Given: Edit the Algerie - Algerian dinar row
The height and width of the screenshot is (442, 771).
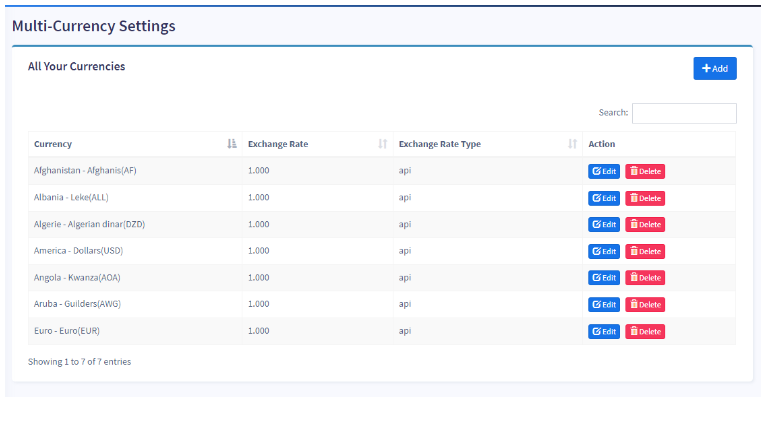Looking at the screenshot, I should (x=604, y=225).
